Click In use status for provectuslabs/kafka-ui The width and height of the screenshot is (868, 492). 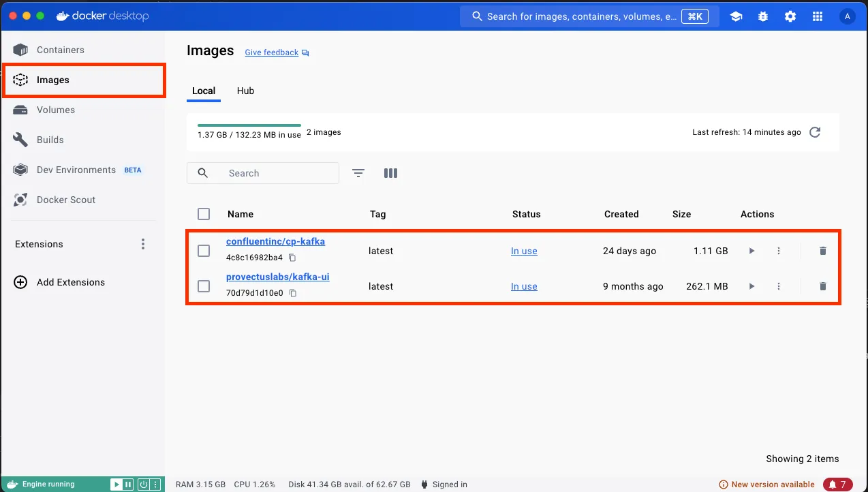(524, 286)
